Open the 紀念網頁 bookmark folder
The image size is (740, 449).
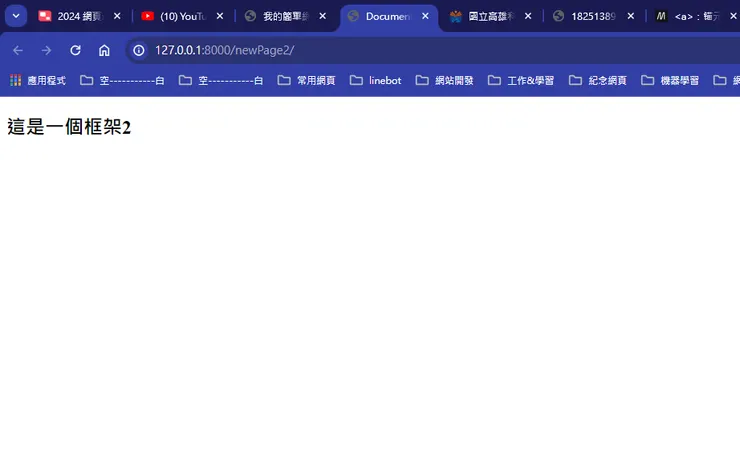(x=598, y=80)
